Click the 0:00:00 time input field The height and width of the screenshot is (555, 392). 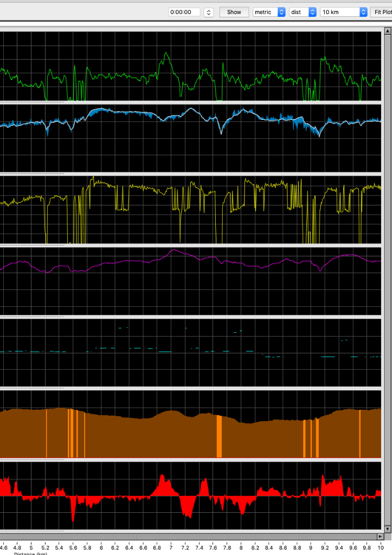[184, 12]
